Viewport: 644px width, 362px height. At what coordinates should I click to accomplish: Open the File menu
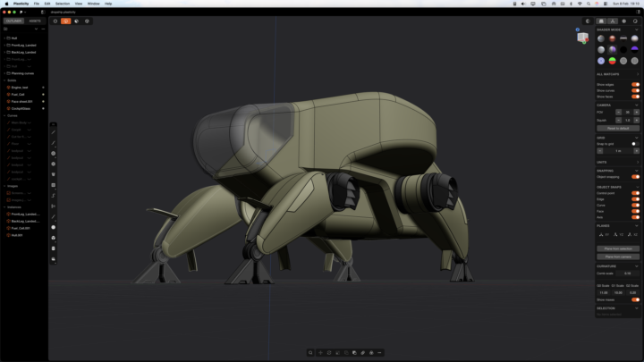click(x=36, y=4)
